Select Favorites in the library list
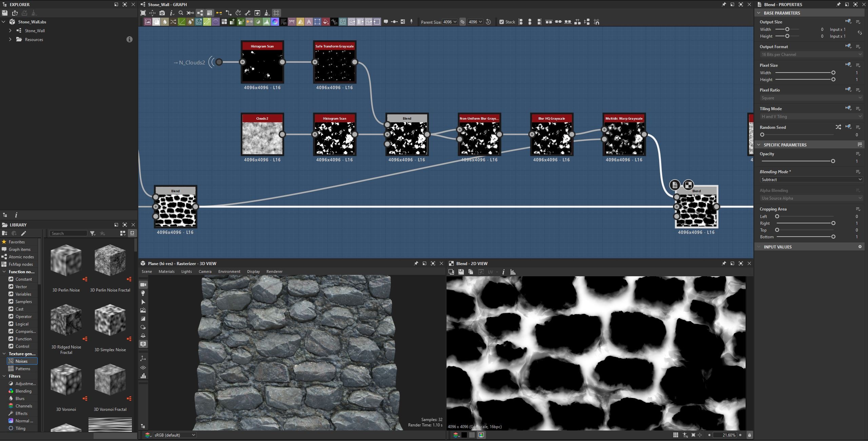The image size is (868, 441). (x=17, y=242)
